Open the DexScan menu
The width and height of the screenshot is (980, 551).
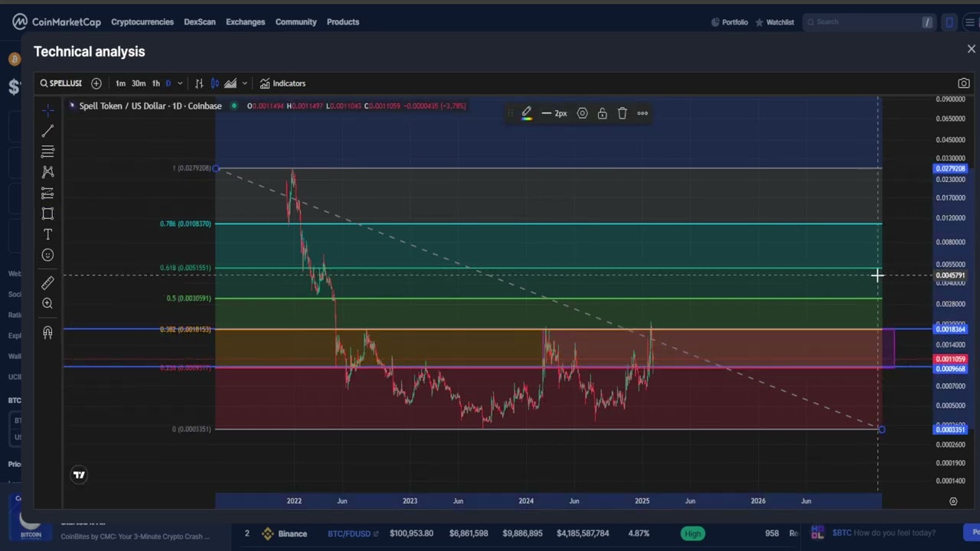point(200,22)
